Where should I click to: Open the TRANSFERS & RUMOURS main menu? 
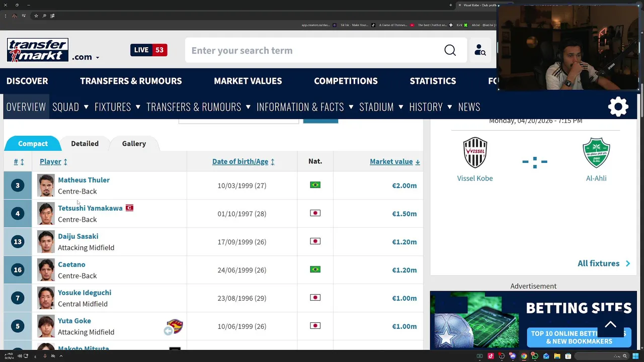(131, 81)
